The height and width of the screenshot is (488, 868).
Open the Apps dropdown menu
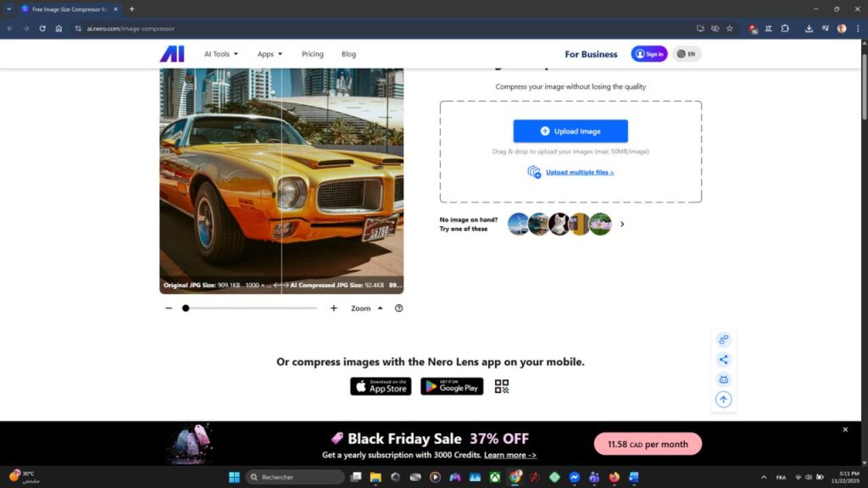click(x=270, y=54)
